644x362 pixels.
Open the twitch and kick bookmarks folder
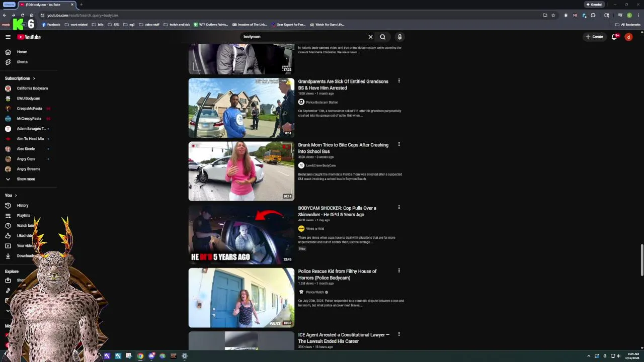pos(177,25)
